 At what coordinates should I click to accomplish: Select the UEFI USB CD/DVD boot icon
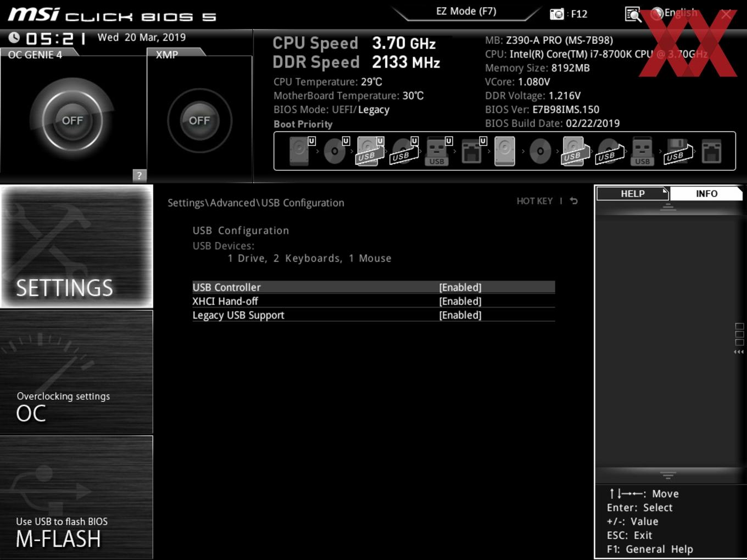coord(403,151)
